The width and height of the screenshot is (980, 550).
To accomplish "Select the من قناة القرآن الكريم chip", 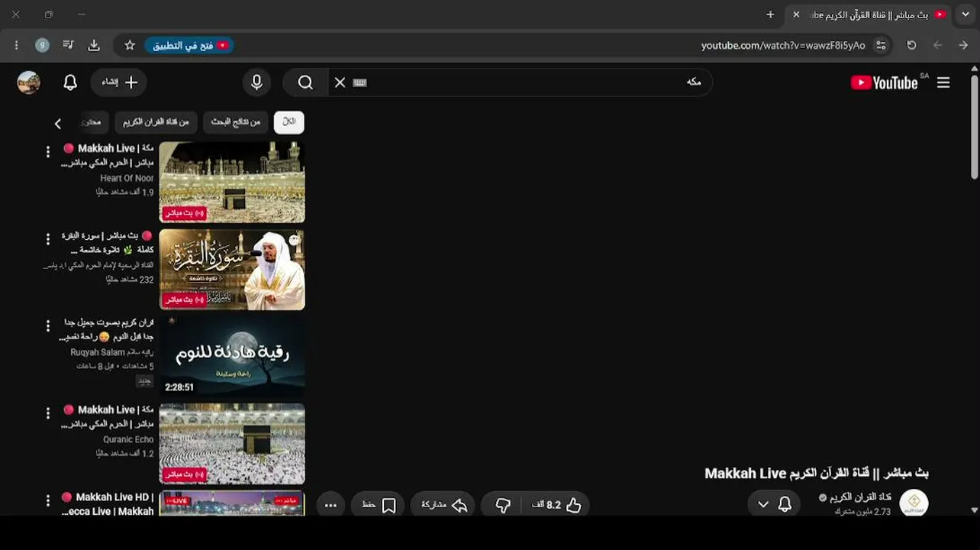I will pyautogui.click(x=156, y=122).
